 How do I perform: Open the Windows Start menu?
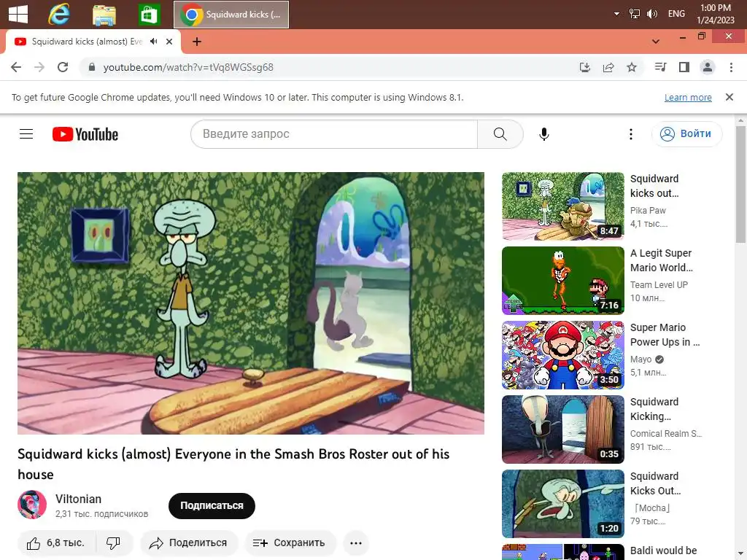coord(18,14)
